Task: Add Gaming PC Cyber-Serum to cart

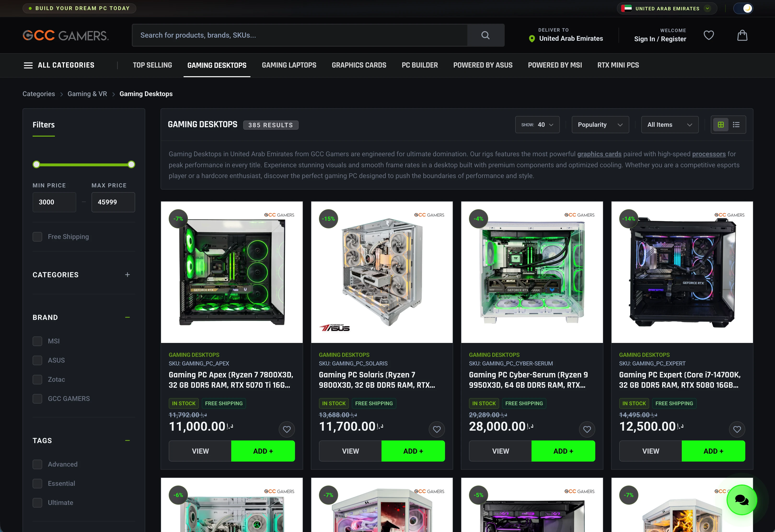Action: (563, 451)
